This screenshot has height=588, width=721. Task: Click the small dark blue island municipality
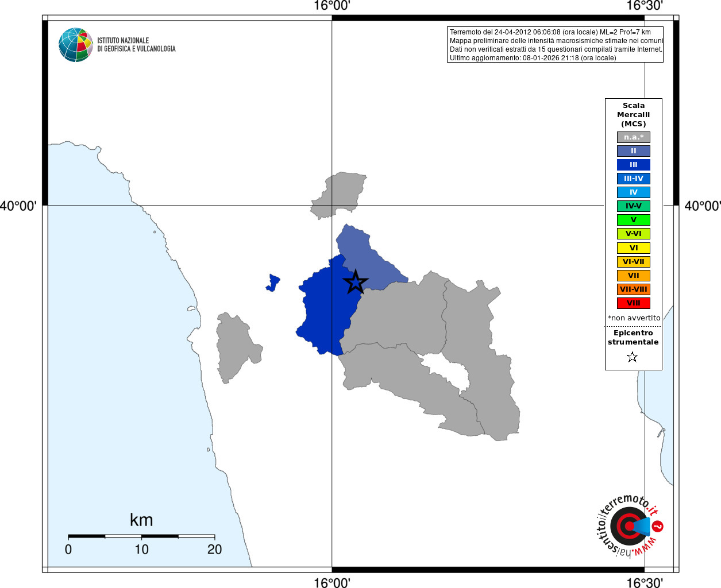click(273, 283)
